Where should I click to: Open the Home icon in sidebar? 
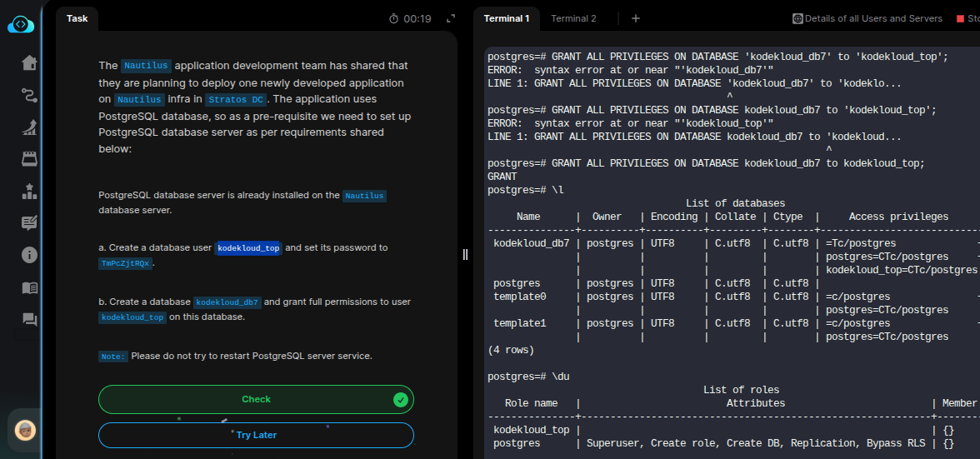(29, 63)
